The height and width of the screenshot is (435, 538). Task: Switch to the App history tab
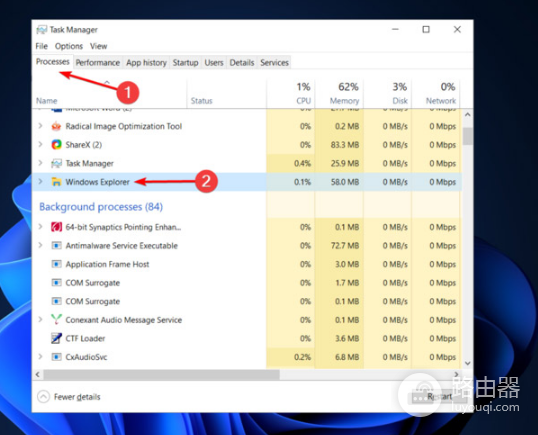pyautogui.click(x=146, y=62)
